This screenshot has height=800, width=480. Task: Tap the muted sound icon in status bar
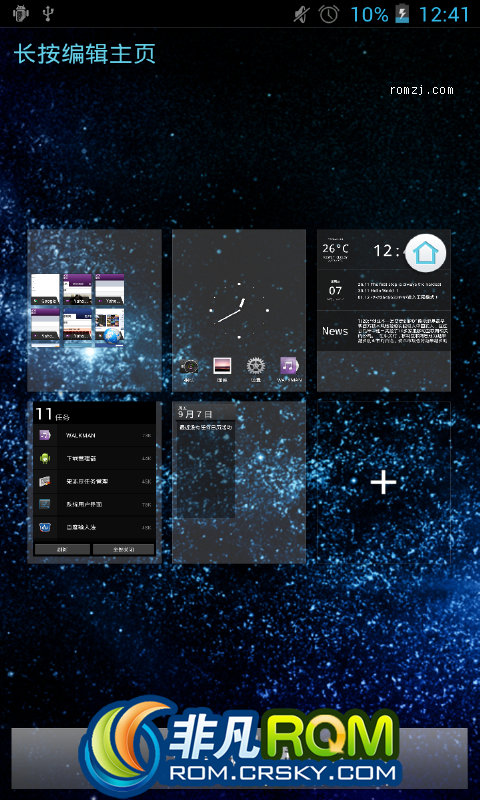[301, 14]
